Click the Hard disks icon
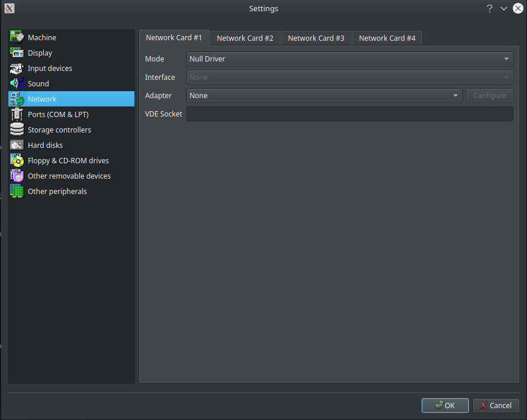527x420 pixels. 17,145
